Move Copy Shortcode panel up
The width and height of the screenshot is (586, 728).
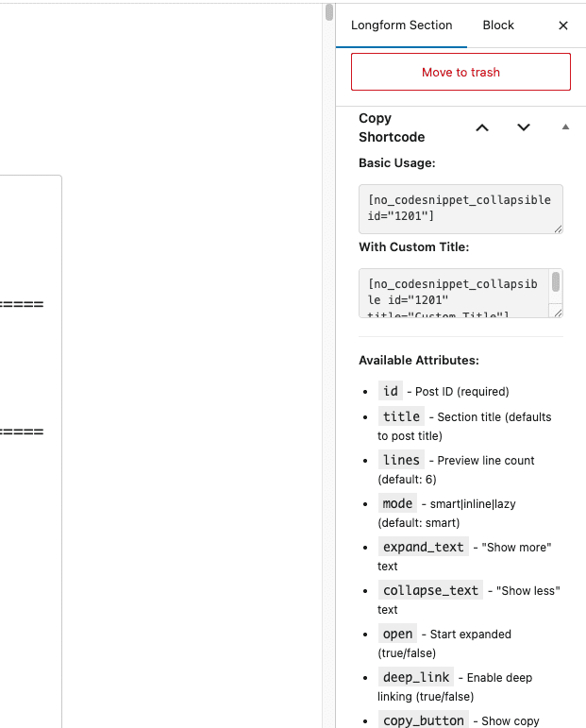[x=482, y=127]
